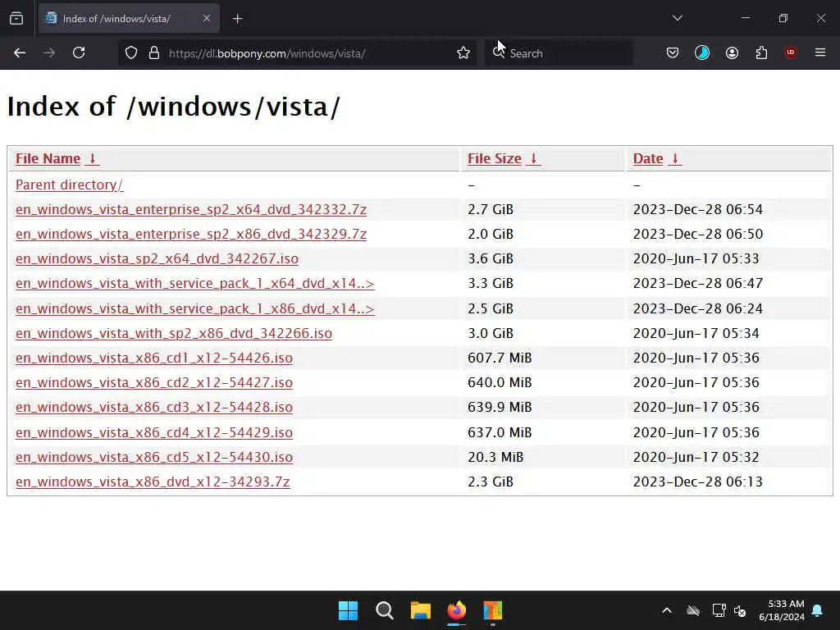The image size is (840, 630).
Task: Click the 607.7 MiB file size cell
Action: (x=500, y=358)
